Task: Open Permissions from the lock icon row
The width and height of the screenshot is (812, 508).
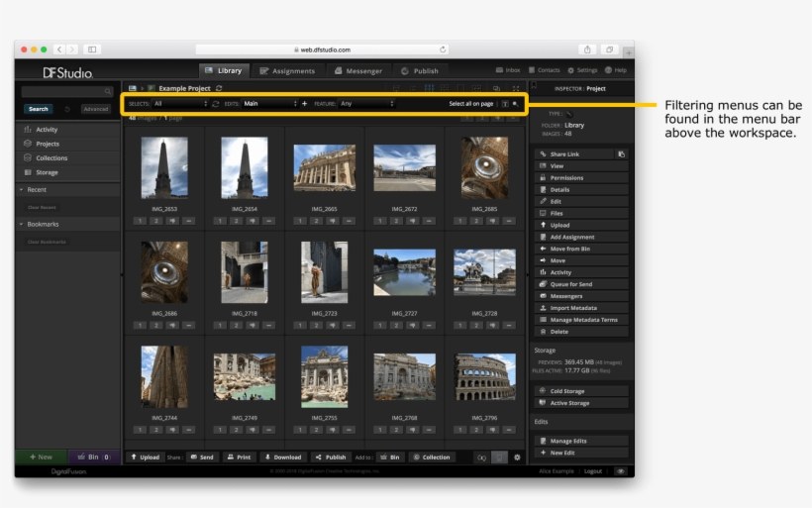Action: [x=581, y=177]
